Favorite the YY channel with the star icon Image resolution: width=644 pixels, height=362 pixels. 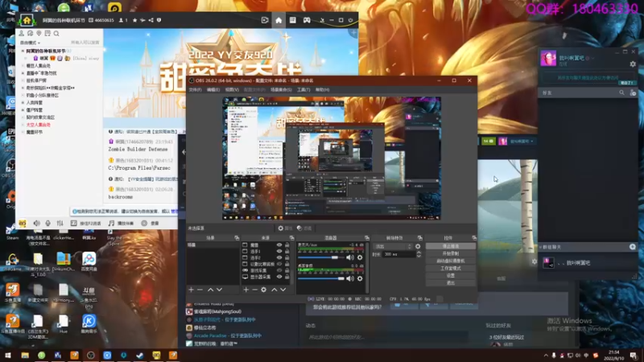click(134, 20)
